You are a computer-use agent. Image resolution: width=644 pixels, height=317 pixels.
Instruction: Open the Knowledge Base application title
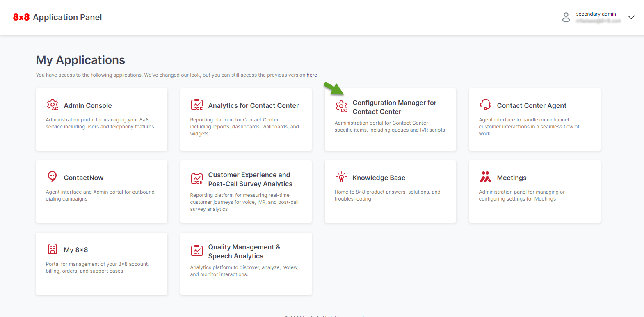pyautogui.click(x=379, y=178)
